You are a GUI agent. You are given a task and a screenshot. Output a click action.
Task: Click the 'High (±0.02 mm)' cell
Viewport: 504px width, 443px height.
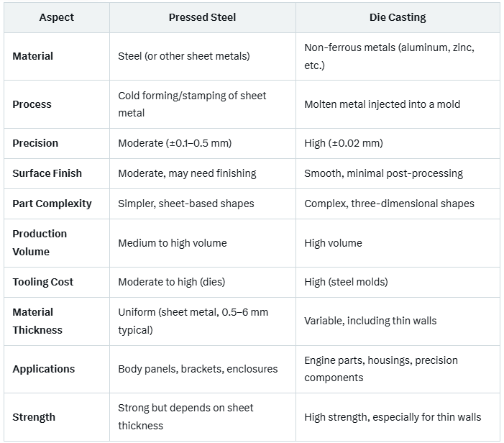click(x=344, y=143)
